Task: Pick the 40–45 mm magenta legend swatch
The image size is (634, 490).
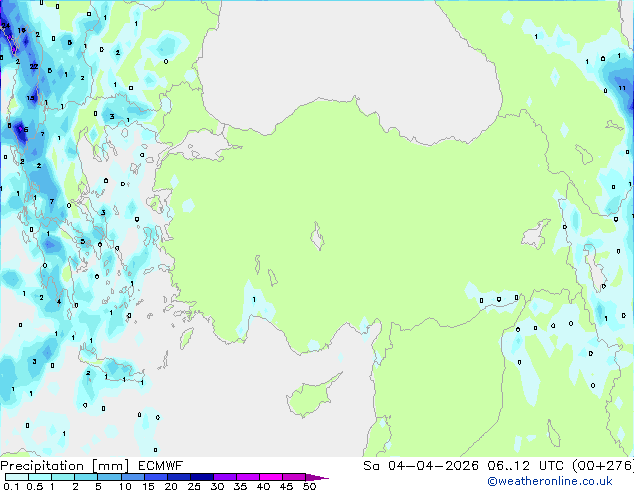Action: (x=271, y=477)
